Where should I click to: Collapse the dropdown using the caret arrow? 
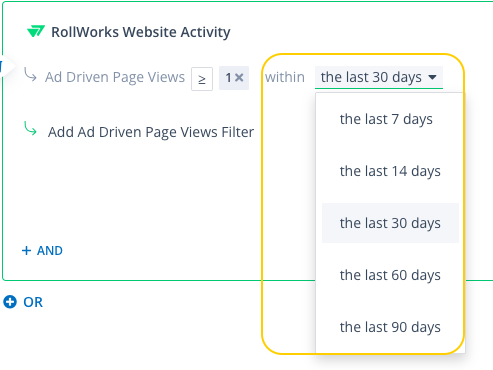point(432,77)
